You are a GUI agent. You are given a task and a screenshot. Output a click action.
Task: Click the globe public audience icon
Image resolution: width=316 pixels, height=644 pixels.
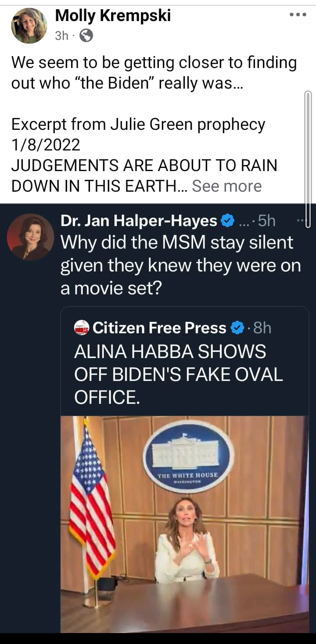[x=86, y=36]
